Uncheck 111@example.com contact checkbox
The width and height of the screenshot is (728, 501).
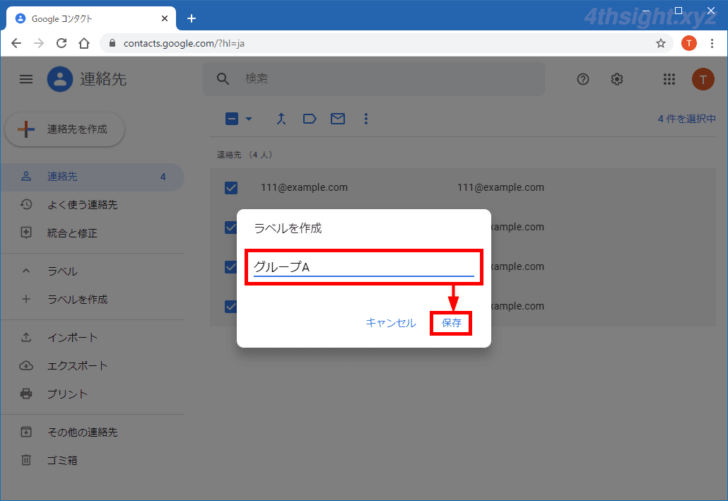231,188
